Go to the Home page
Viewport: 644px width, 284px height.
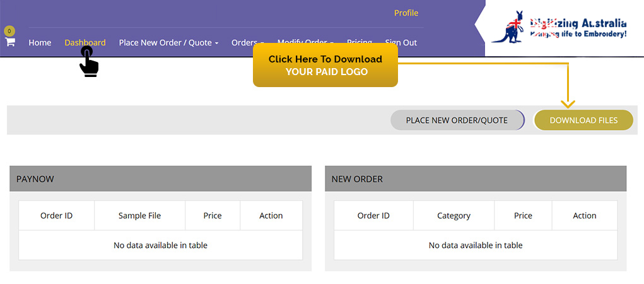click(x=40, y=43)
